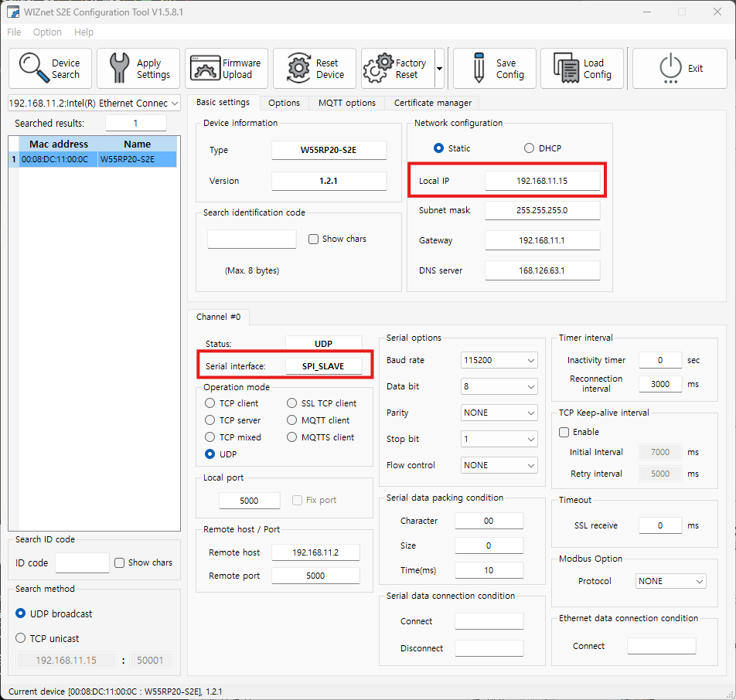
Task: Click the WIZnet app icon in title bar
Action: [x=13, y=12]
